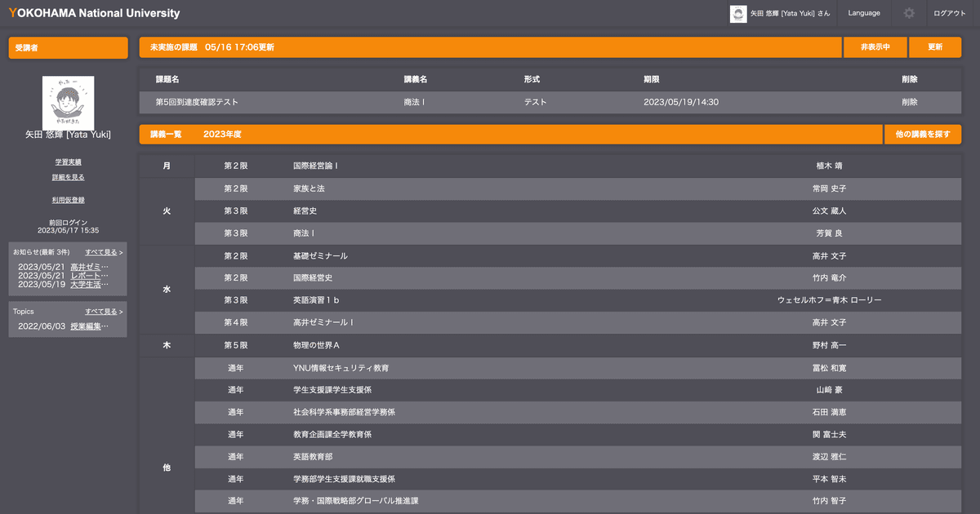Open the 利用仮登録 link
980x514 pixels.
[68, 200]
